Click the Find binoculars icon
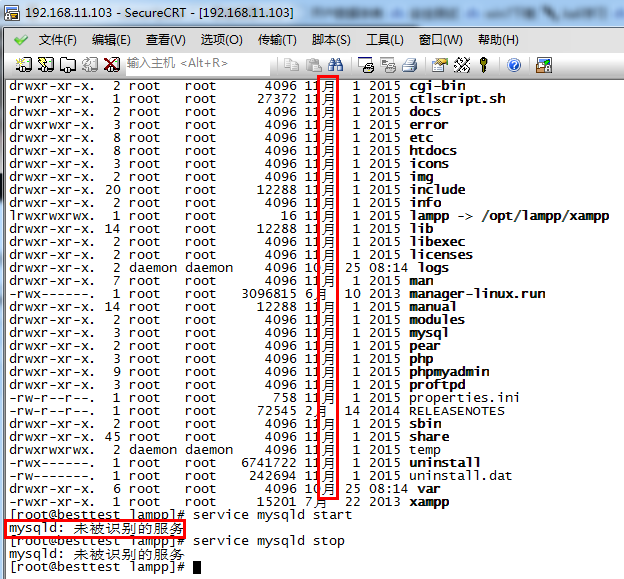The height and width of the screenshot is (579, 624). (335, 64)
